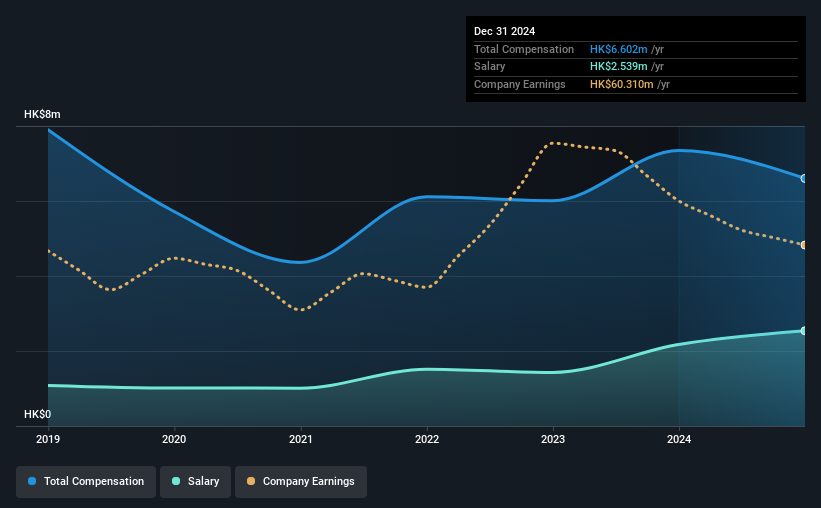
Task: Click the Dec 31 2024 tooltip date
Action: pos(504,31)
